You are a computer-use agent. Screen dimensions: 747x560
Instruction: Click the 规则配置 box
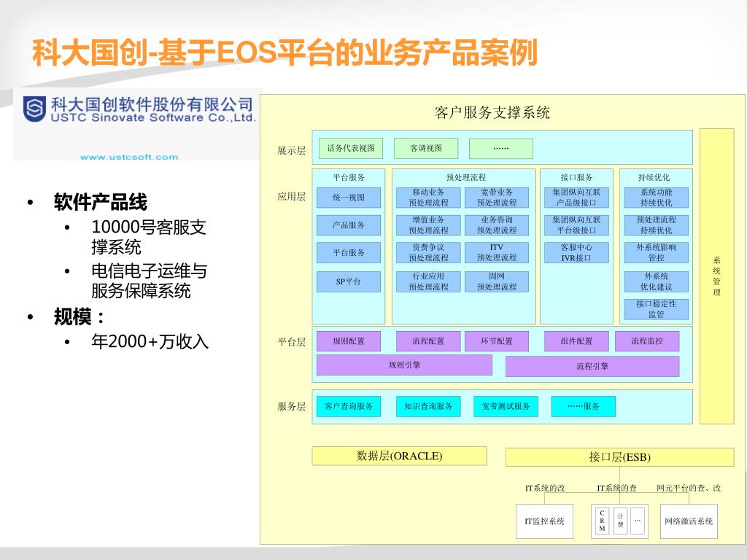(349, 341)
